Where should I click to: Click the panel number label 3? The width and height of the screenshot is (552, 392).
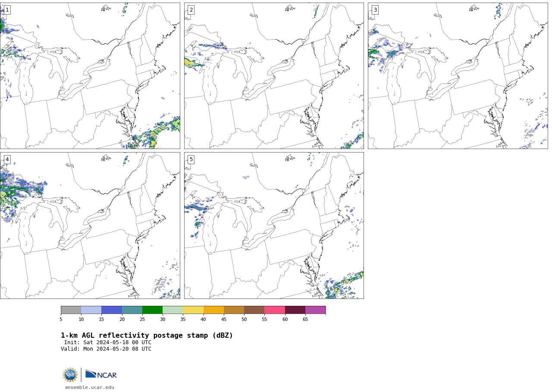coord(375,10)
